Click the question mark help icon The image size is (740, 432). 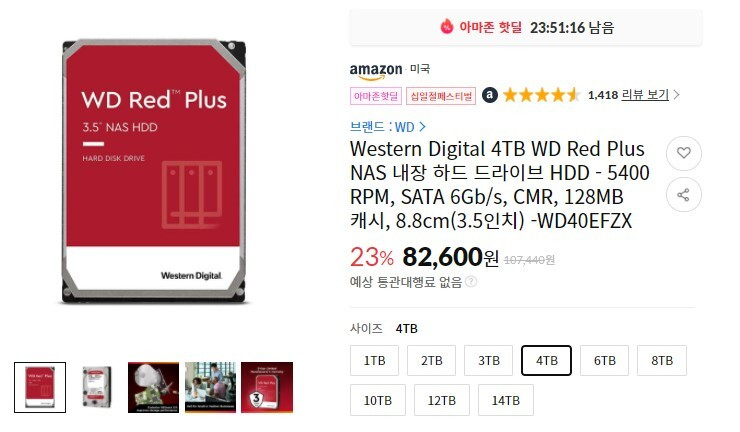(x=471, y=281)
